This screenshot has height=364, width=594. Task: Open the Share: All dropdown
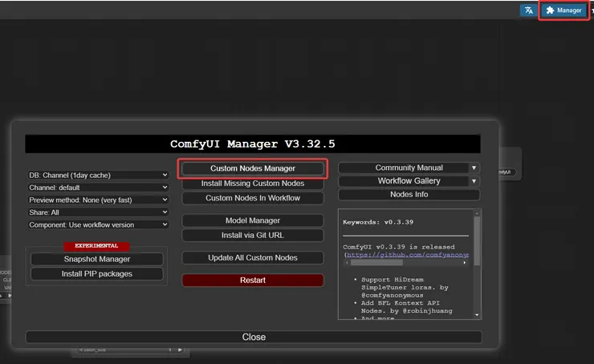(x=98, y=212)
